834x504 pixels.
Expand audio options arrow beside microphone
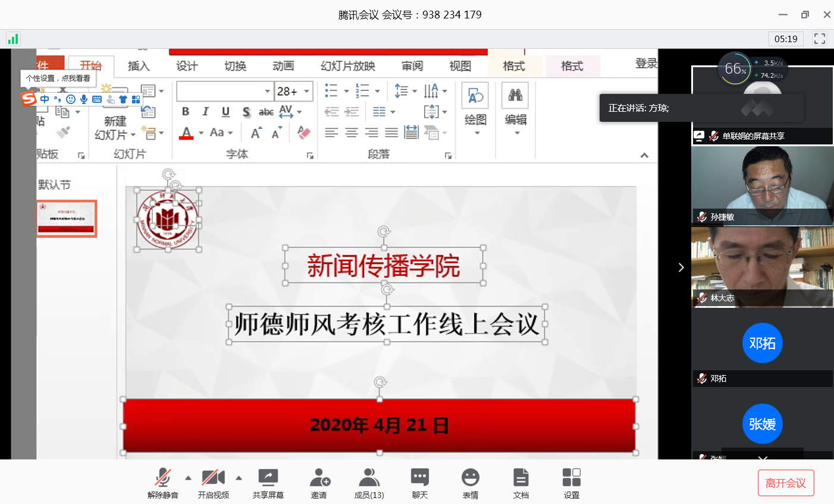pyautogui.click(x=189, y=478)
